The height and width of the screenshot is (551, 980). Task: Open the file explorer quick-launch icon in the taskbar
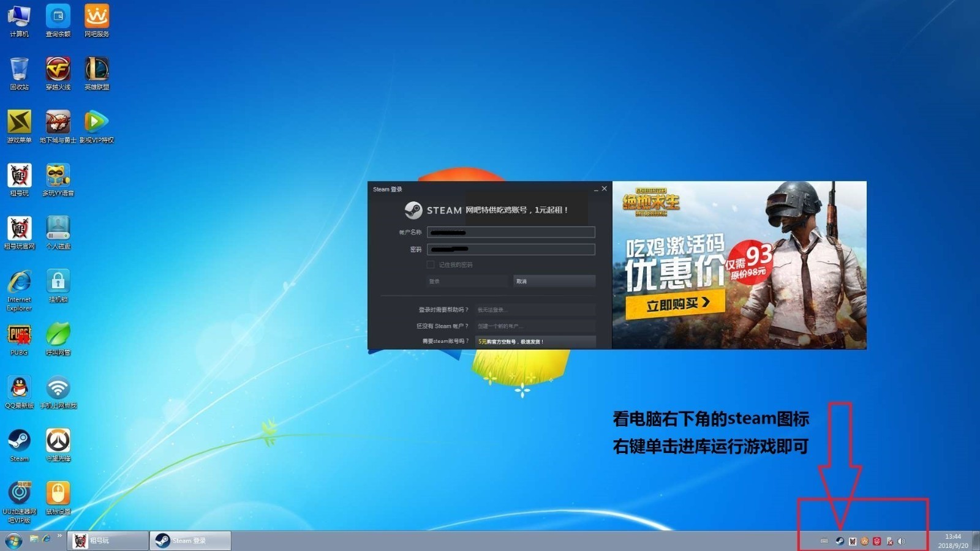pos(34,538)
